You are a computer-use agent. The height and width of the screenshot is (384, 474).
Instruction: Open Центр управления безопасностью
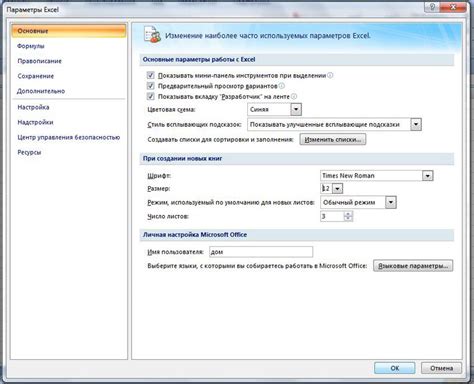(x=69, y=137)
